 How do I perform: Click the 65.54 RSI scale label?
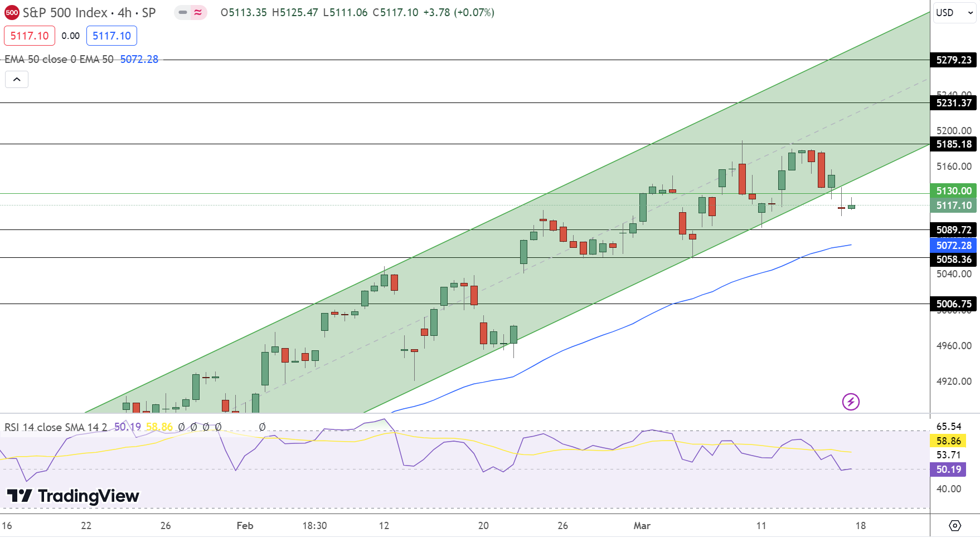click(x=949, y=426)
